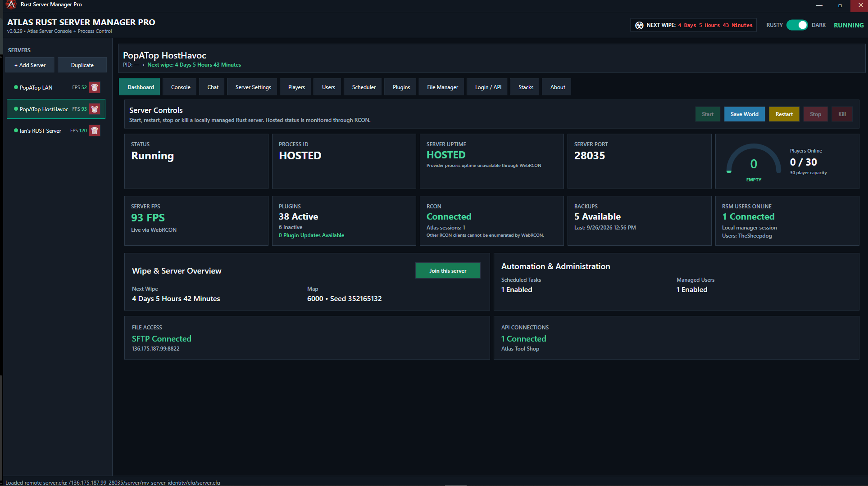Click the NEXT WIPE countdown in header
The image size is (868, 486).
click(715, 25)
